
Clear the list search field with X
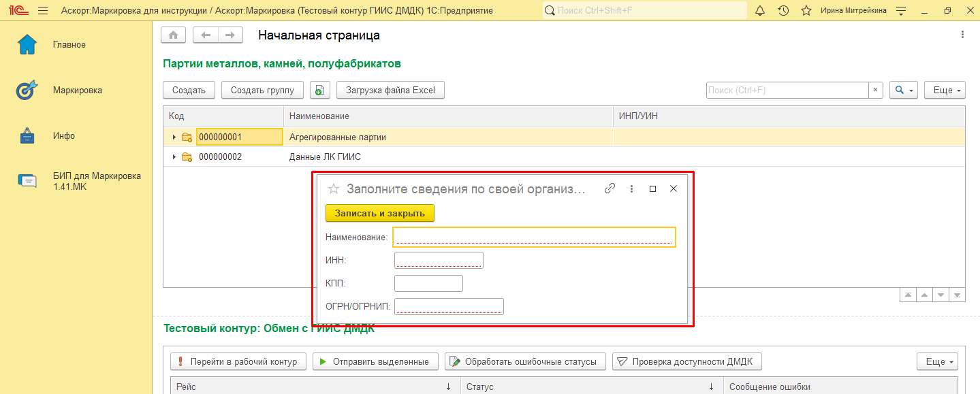[x=876, y=90]
